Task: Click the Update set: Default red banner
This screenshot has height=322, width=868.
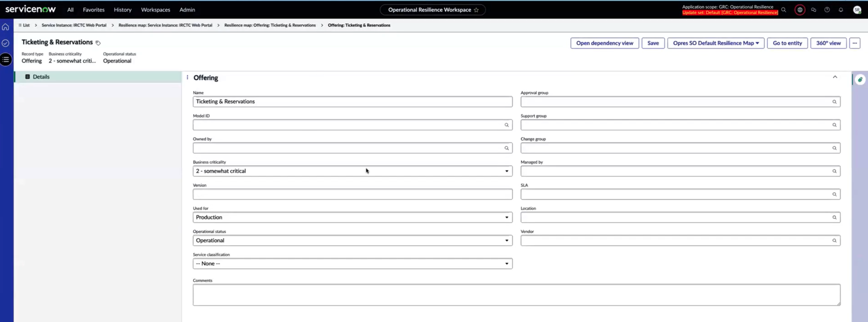Action: pos(730,13)
